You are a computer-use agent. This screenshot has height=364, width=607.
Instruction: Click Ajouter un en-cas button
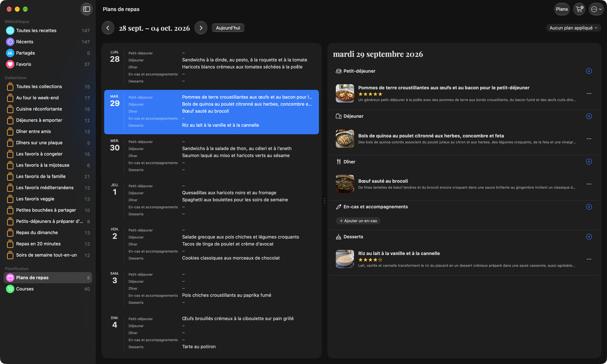[358, 221]
